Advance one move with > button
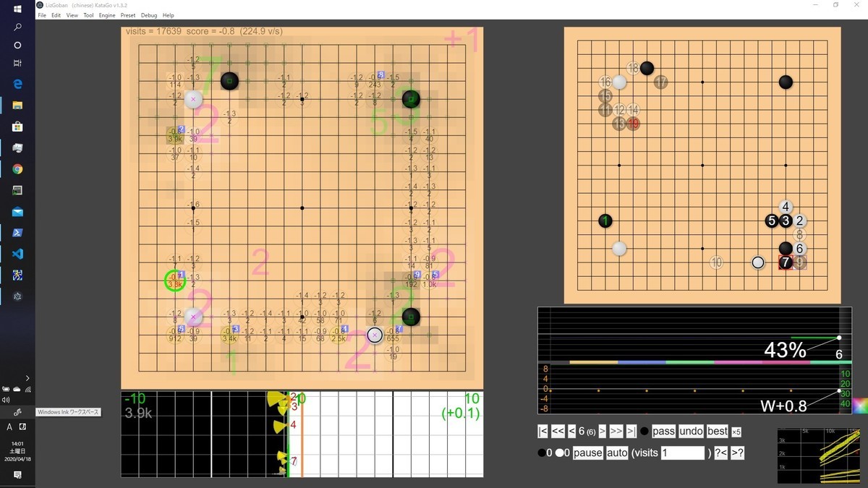868x488 pixels. [602, 432]
